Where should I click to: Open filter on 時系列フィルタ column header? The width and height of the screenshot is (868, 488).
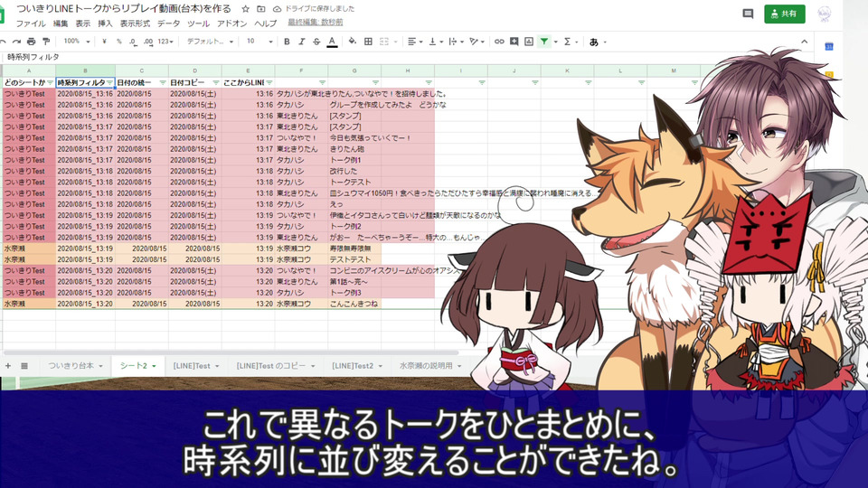click(109, 82)
